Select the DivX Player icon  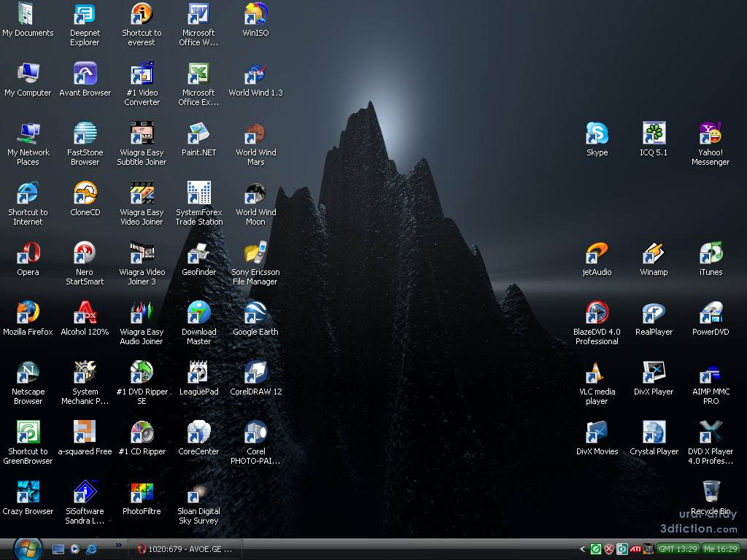[x=654, y=373]
